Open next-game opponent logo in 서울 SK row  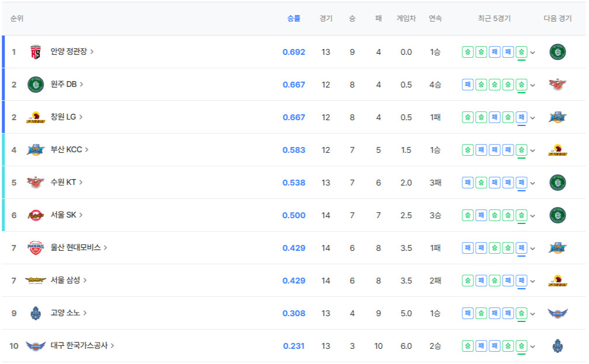[557, 215]
